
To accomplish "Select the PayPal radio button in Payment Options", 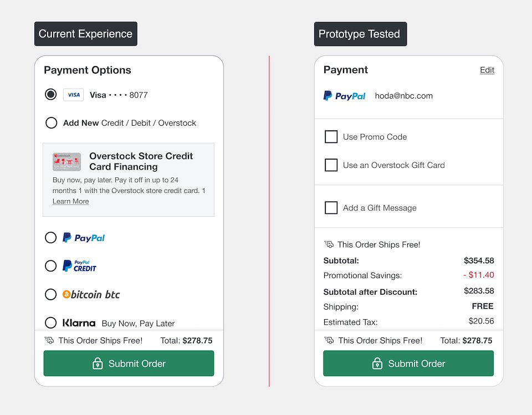I will pos(51,238).
